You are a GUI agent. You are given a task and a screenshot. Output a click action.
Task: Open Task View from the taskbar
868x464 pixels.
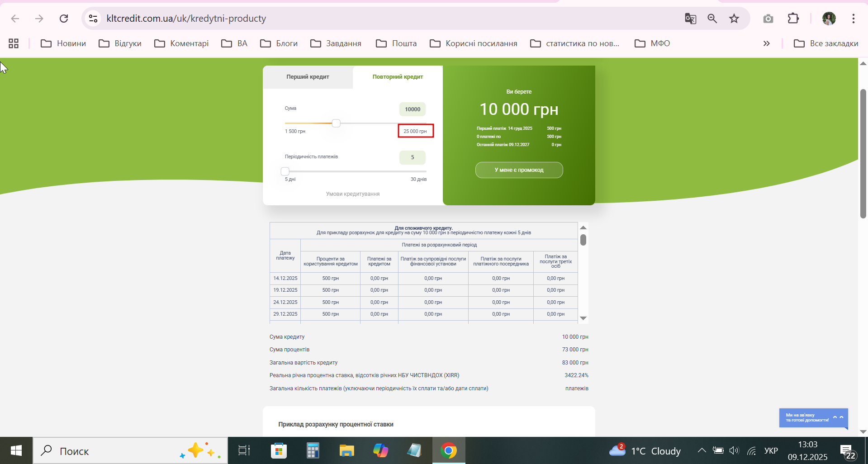pos(244,450)
